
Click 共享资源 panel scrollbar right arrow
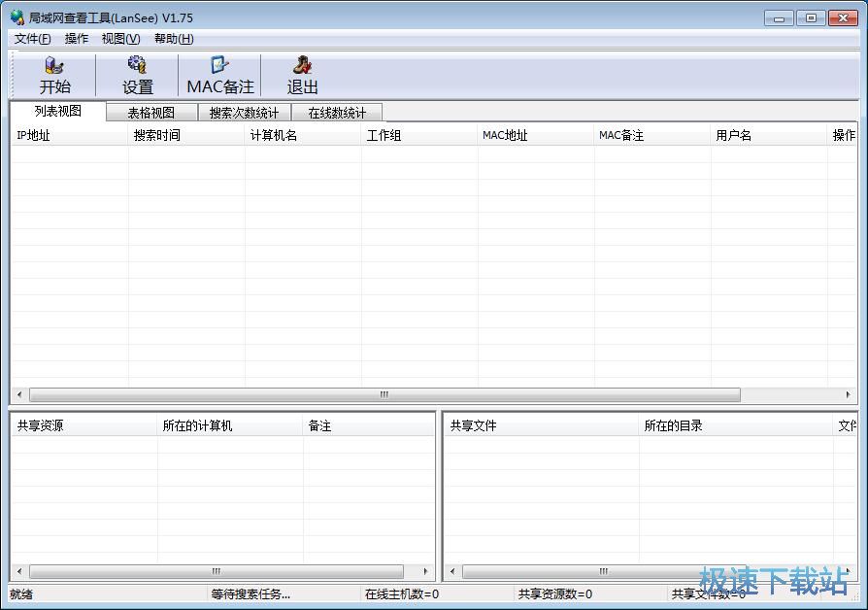pos(425,571)
